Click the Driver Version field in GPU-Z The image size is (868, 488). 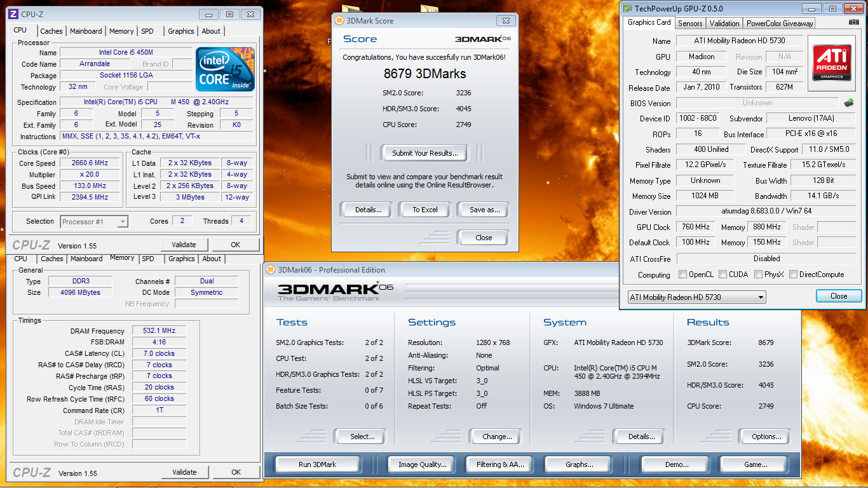(x=766, y=211)
